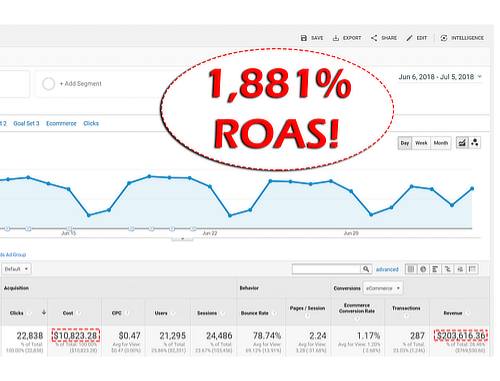Click the help icon beside Clicks
500x381 pixels.
click(29, 313)
